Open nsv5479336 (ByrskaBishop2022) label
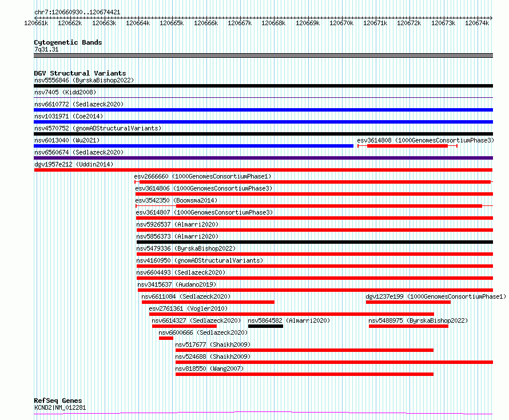Image resolution: width=509 pixels, height=420 pixels. [186, 248]
